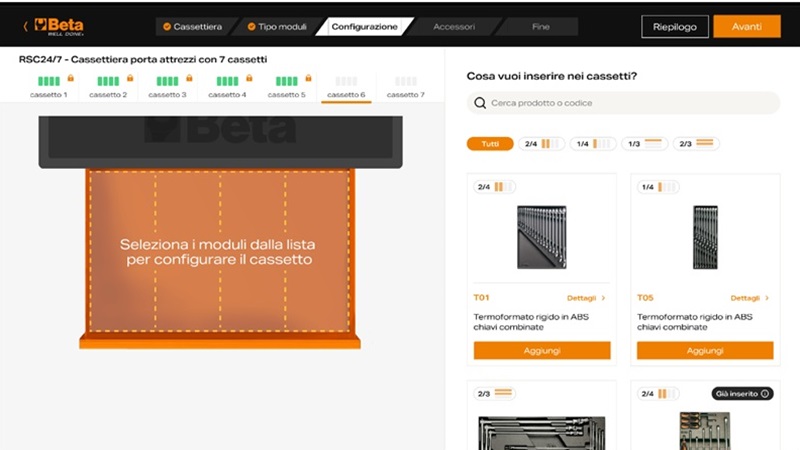The width and height of the screenshot is (800, 450).
Task: Add T01 module with Aggiungi
Action: (x=542, y=351)
